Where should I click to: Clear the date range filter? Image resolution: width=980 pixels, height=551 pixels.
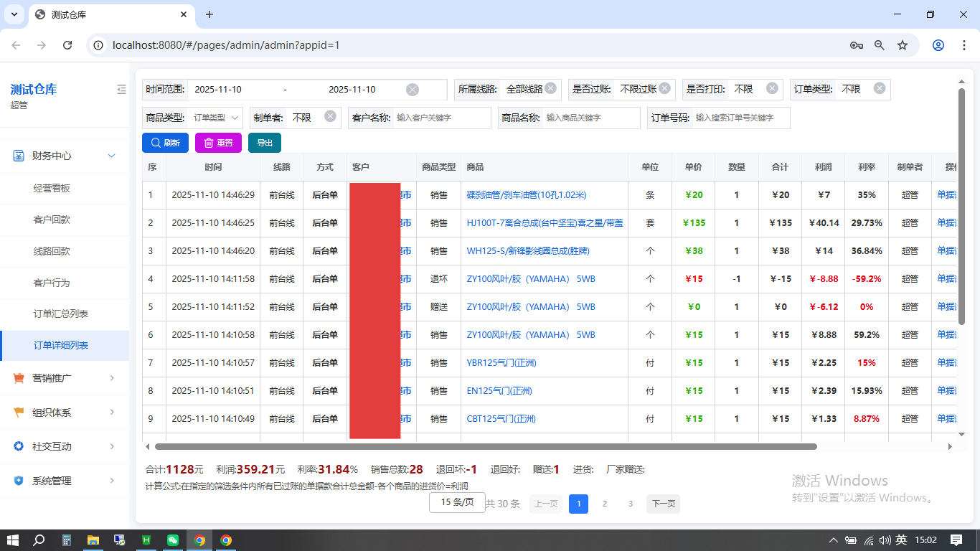413,90
